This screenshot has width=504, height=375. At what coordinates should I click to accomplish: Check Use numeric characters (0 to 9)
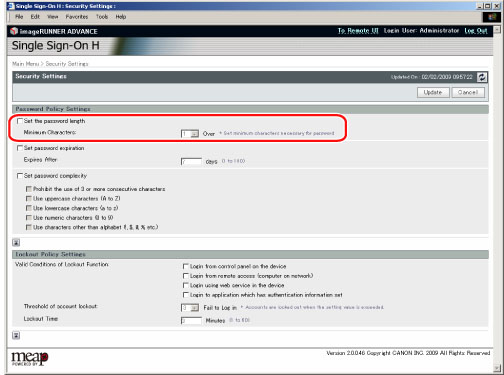(29, 218)
